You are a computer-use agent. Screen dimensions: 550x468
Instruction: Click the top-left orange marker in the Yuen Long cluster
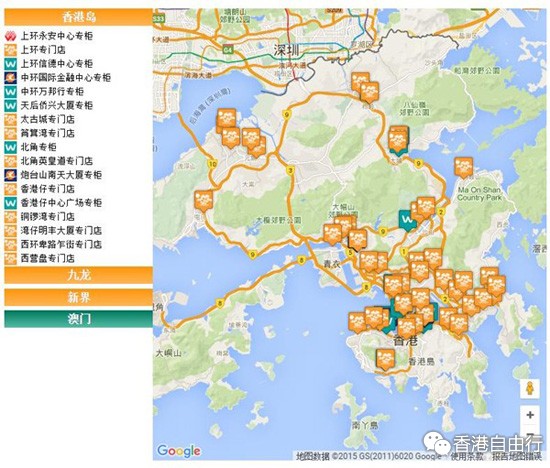pyautogui.click(x=226, y=118)
